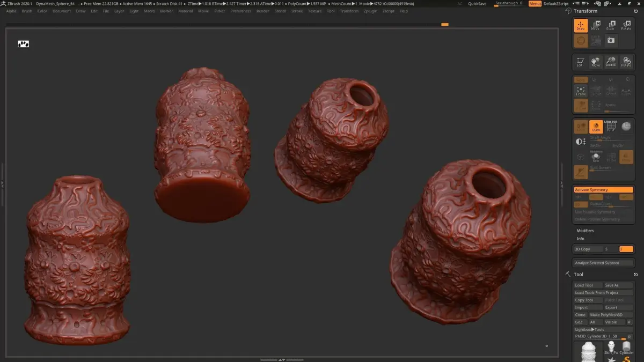The width and height of the screenshot is (644, 362).
Task: Toggle the Floor grid button above Frame
Action: 581,79
